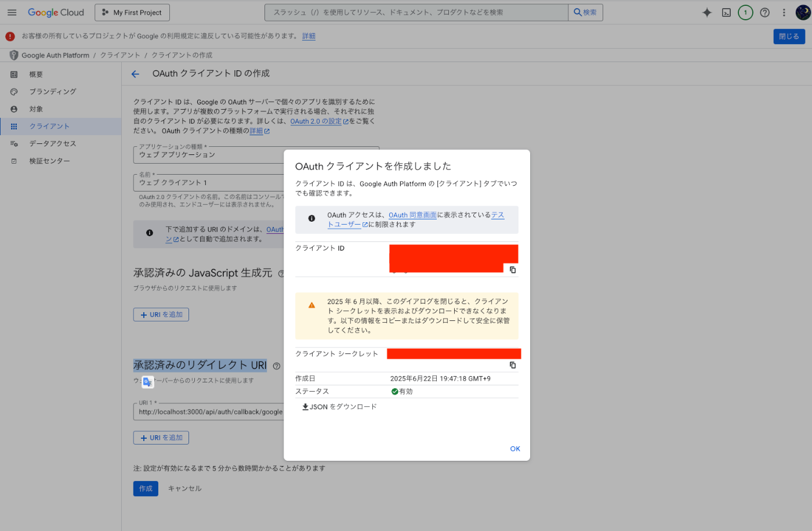Screen dimensions: 812x531
Task: Open the help question mark icon
Action: (764, 12)
